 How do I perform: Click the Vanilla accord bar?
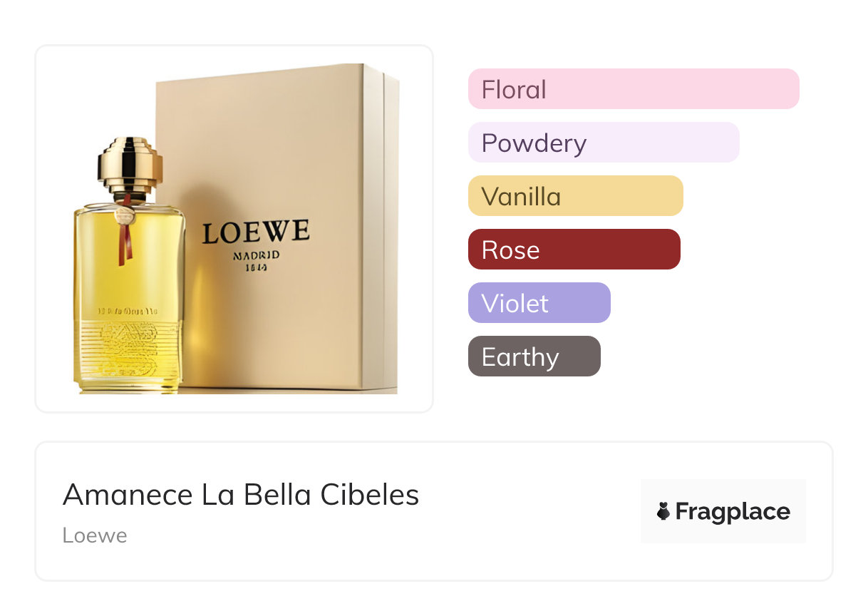pyautogui.click(x=575, y=196)
